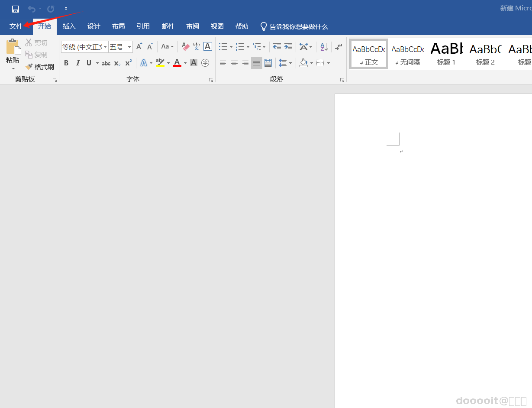Switch to the 插入 (Insert) tab
The height and width of the screenshot is (408, 532).
pyautogui.click(x=69, y=26)
